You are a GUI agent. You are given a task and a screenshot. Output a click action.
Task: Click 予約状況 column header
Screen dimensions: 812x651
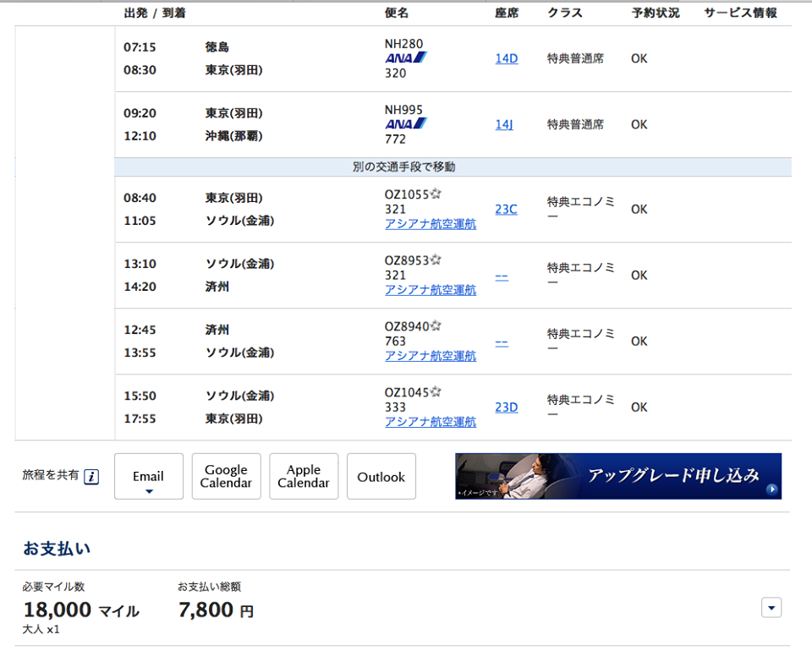[656, 13]
